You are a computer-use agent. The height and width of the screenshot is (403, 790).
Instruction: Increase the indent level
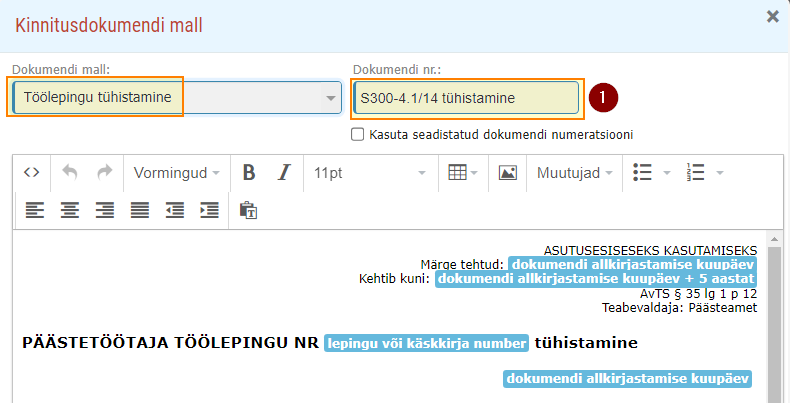[209, 210]
